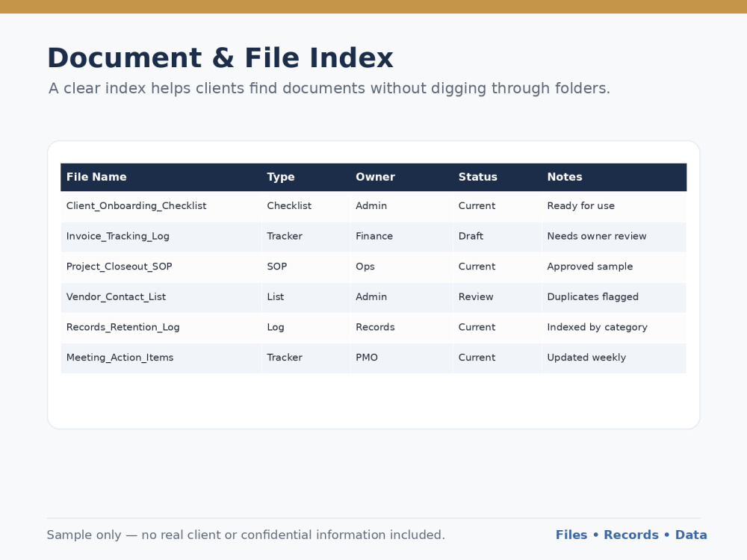Click Current status in Project_Closeout_SOP row

[477, 267]
